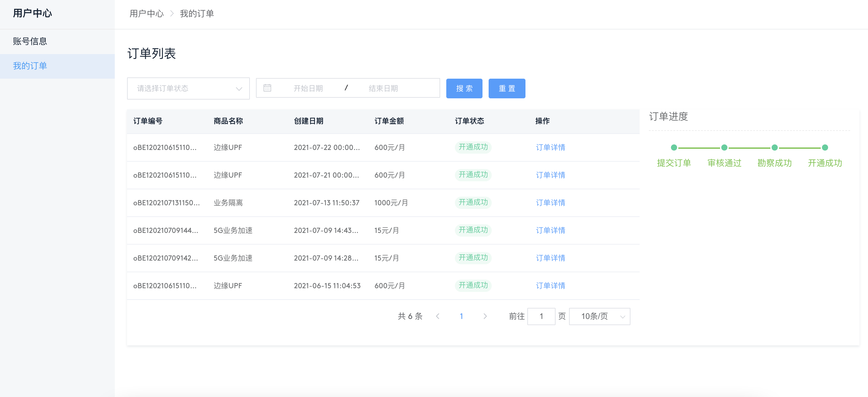Click the 审核通过 progress step dot
The width and height of the screenshot is (868, 397).
click(x=724, y=147)
